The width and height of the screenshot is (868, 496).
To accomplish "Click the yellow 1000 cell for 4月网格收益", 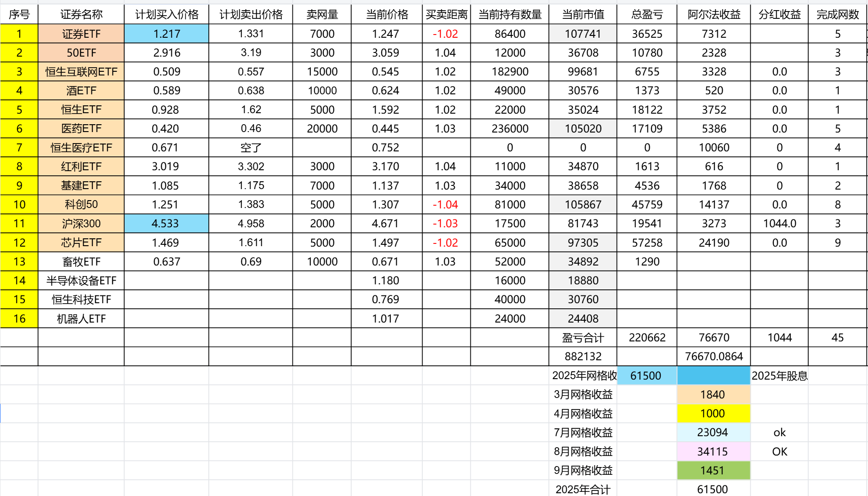I will [714, 414].
